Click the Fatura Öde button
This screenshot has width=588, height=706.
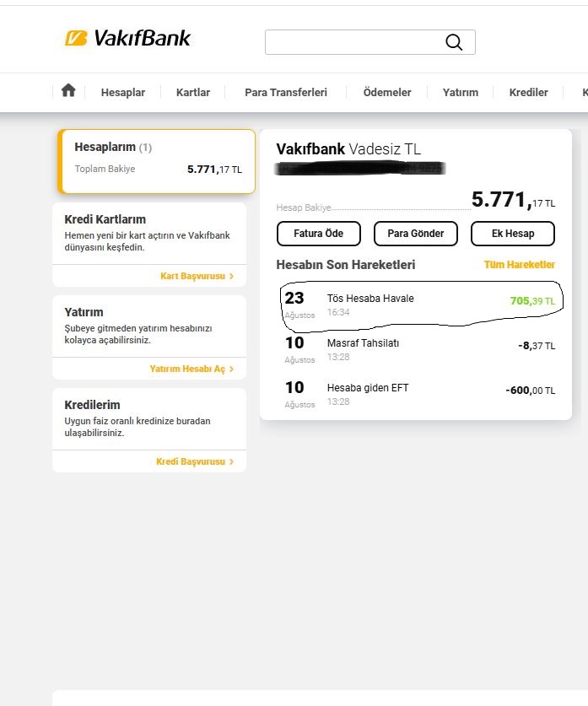coord(319,234)
